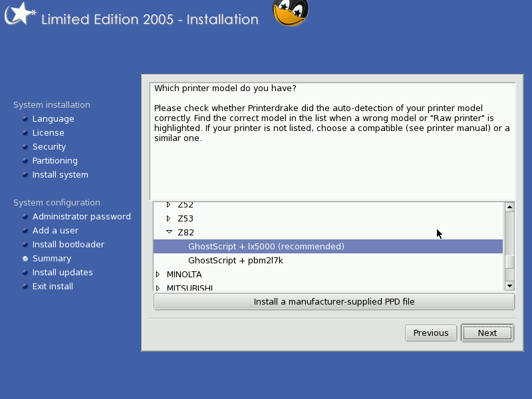Click the 'Limited Edition 2005 - Installation' title
Viewport: 532px width, 399px height.
150,19
